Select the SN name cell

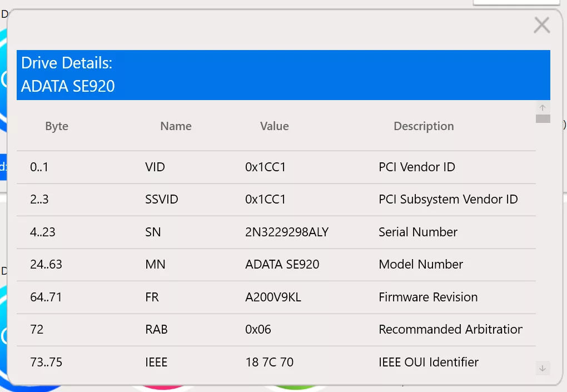pos(153,232)
